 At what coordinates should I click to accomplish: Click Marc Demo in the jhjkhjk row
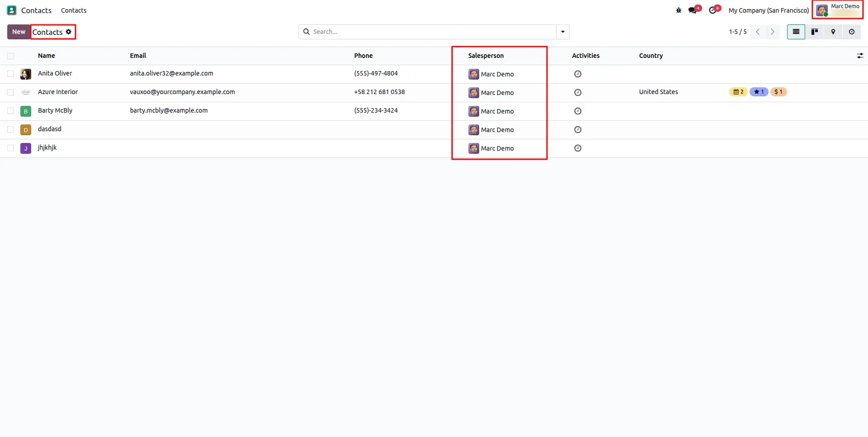coord(497,148)
